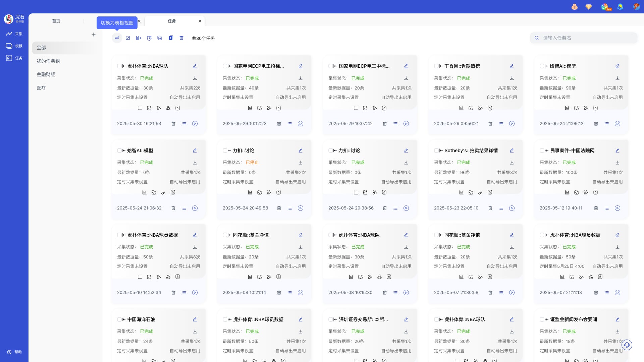
Task: Download data for 民事案件-中国法院网 task
Action: click(x=618, y=163)
